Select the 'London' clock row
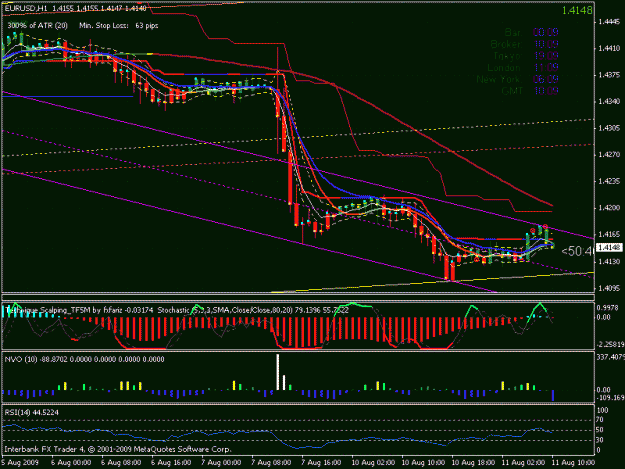Image resolution: width=625 pixels, height=469 pixels. (523, 68)
